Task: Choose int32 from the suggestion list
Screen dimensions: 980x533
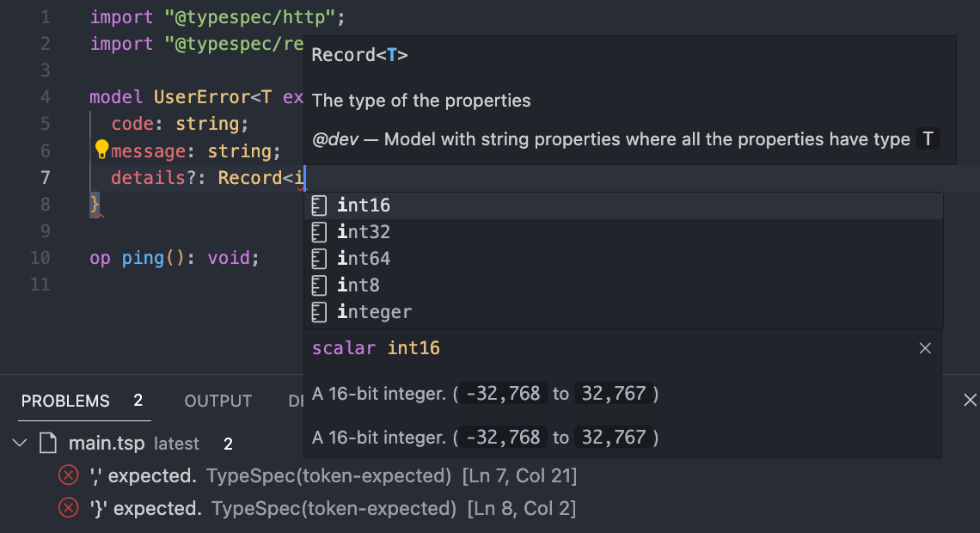Action: click(x=364, y=232)
